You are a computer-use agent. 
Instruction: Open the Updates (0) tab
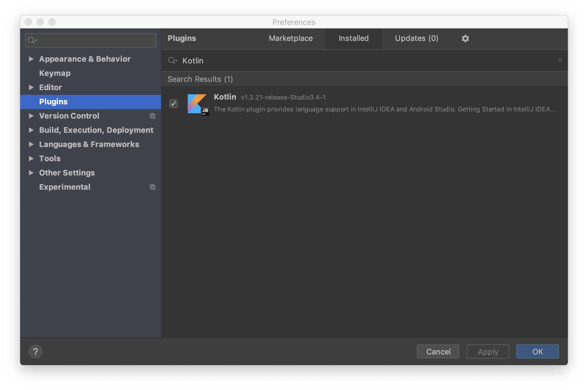(416, 39)
